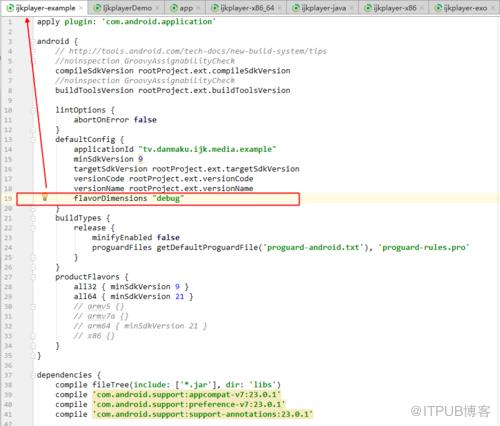Viewport: 500px width, 426px height.
Task: Click versionName on line 18
Action: pos(99,188)
